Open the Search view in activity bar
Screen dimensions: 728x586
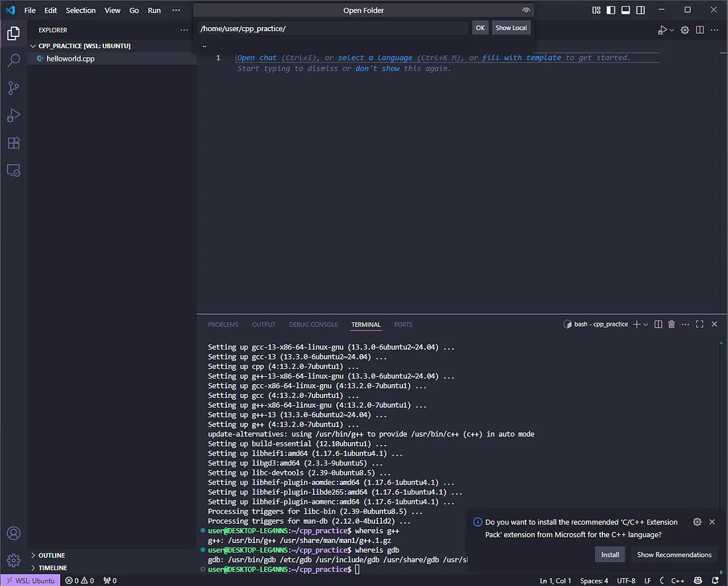tap(13, 60)
